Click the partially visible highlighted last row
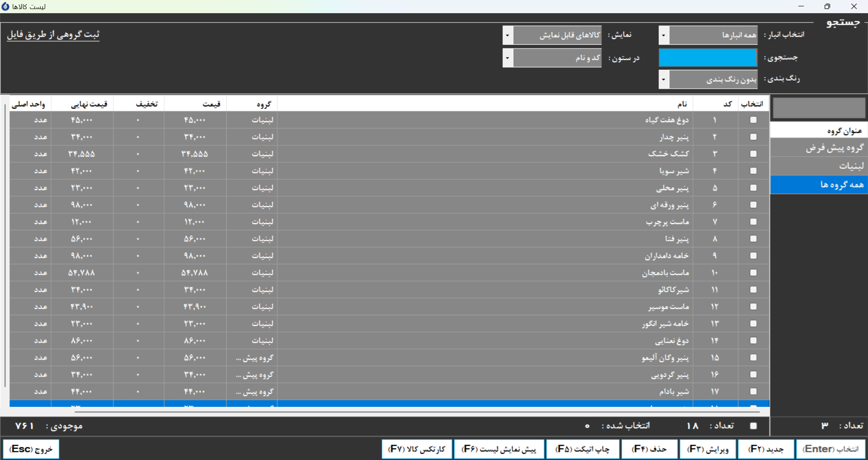This screenshot has height=460, width=868. pyautogui.click(x=389, y=404)
